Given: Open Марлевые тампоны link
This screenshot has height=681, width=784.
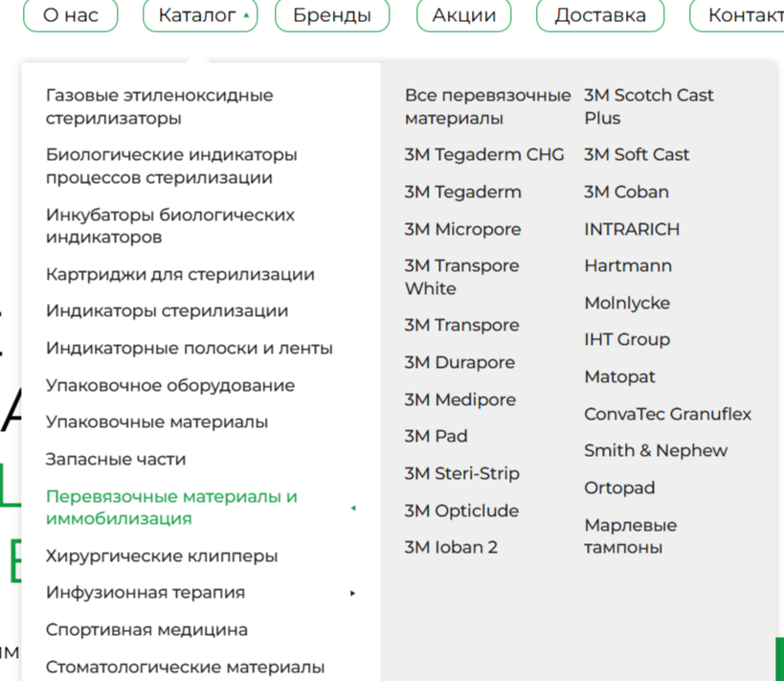Looking at the screenshot, I should [x=630, y=536].
